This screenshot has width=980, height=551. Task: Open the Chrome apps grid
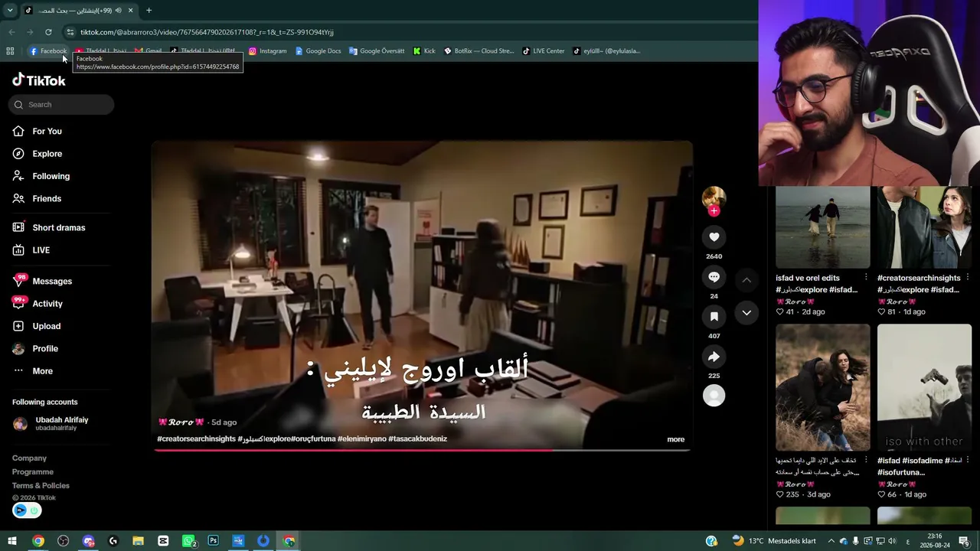pyautogui.click(x=10, y=51)
